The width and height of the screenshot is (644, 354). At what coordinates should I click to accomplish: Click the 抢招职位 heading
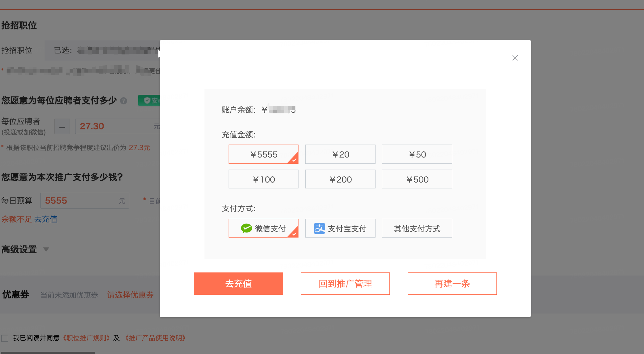19,25
